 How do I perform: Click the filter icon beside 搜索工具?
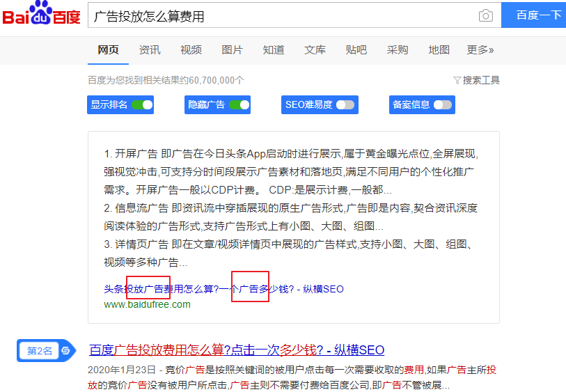(x=457, y=80)
